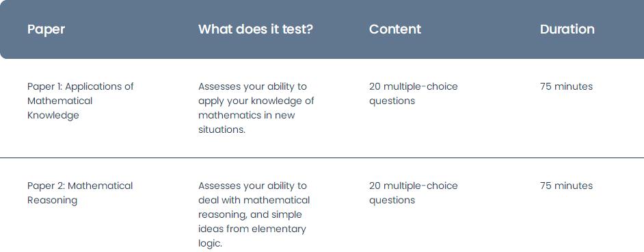Click 'logic.' at end of Paper 2 description

pyautogui.click(x=210, y=243)
